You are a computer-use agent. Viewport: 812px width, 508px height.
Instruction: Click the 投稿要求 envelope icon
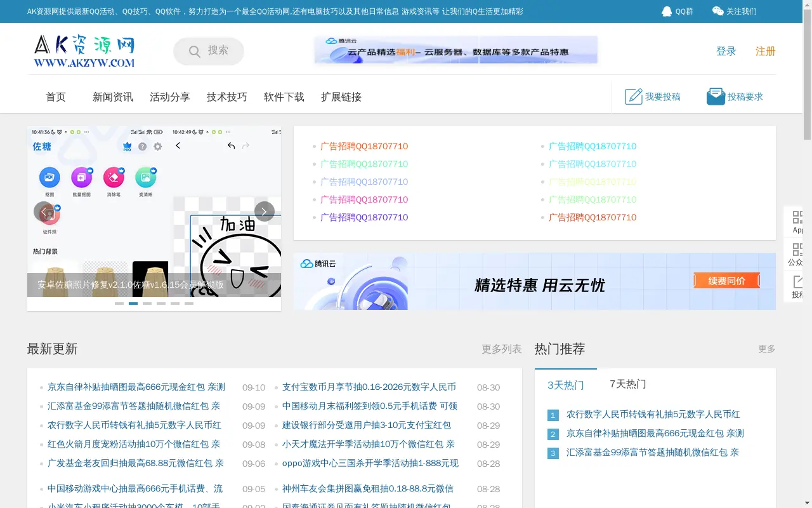tap(716, 97)
